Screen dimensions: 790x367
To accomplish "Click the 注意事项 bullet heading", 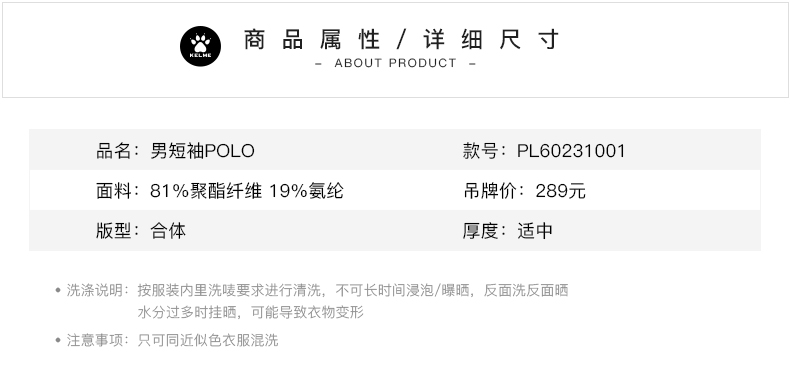I will pos(95,340).
